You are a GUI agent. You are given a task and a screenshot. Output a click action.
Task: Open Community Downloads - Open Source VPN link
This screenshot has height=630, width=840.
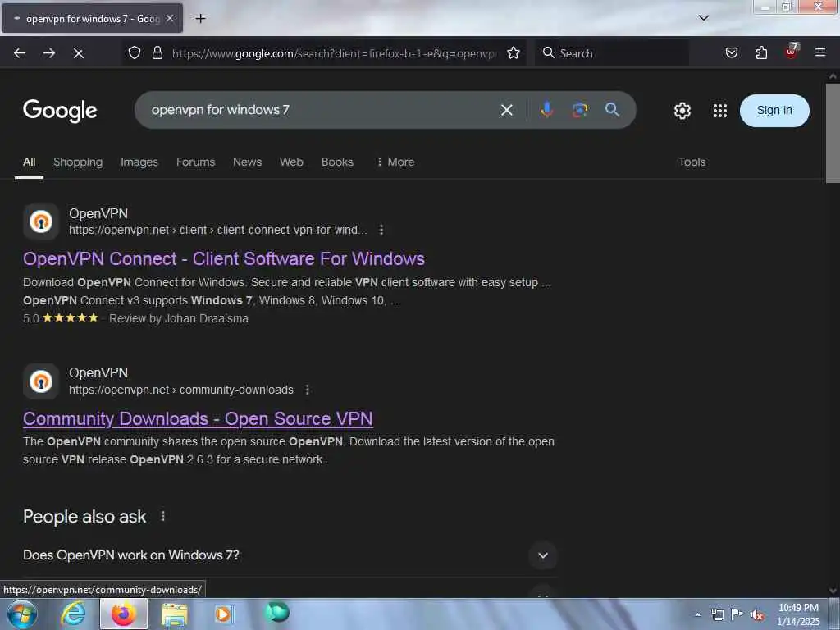198,418
